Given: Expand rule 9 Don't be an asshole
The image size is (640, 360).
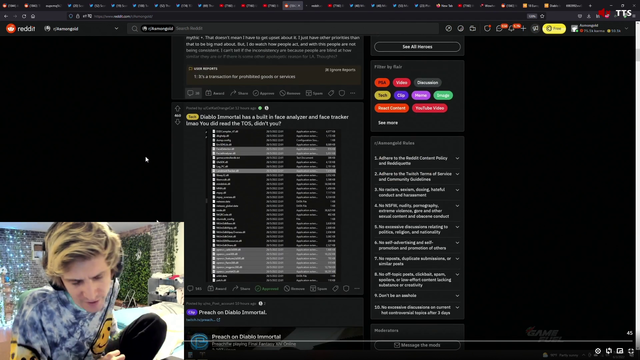Looking at the screenshot, I should pos(417,296).
